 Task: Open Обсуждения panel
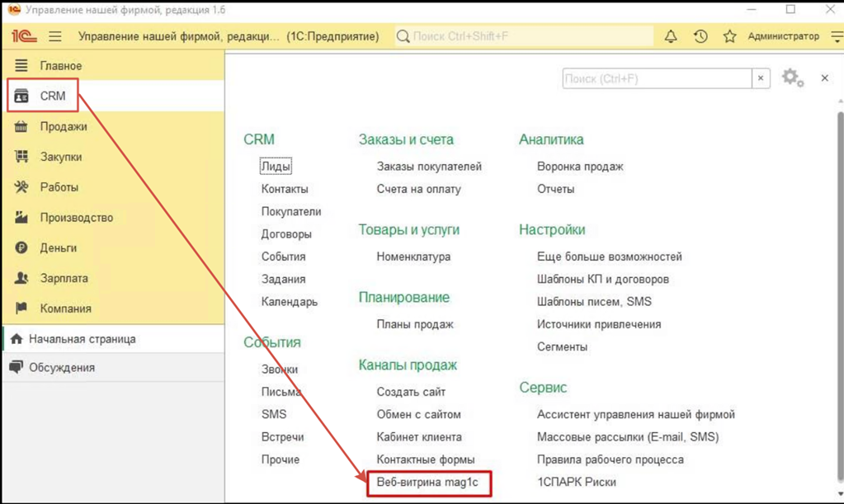pyautogui.click(x=113, y=367)
